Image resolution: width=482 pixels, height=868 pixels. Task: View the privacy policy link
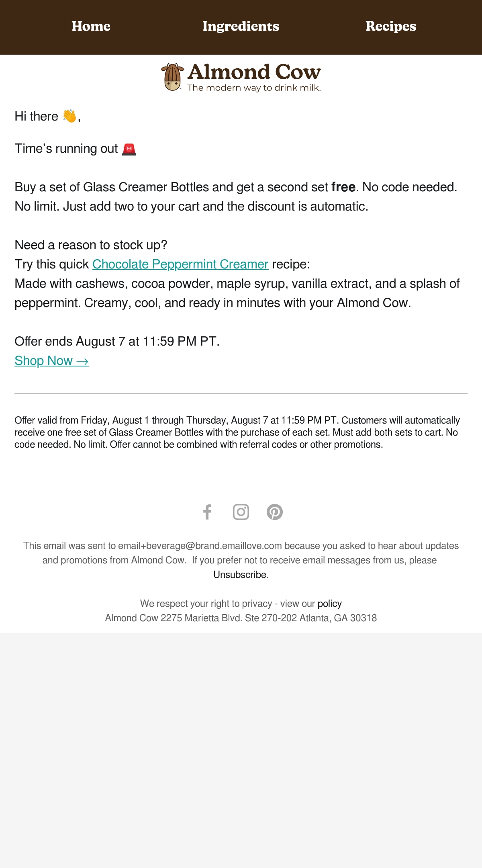[x=329, y=604]
